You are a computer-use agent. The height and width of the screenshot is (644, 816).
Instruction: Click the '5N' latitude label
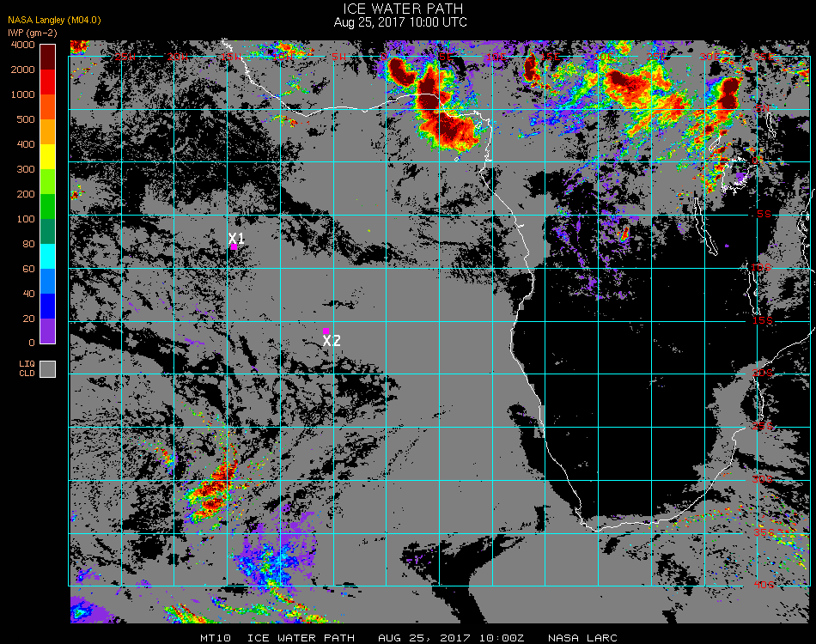[763, 108]
